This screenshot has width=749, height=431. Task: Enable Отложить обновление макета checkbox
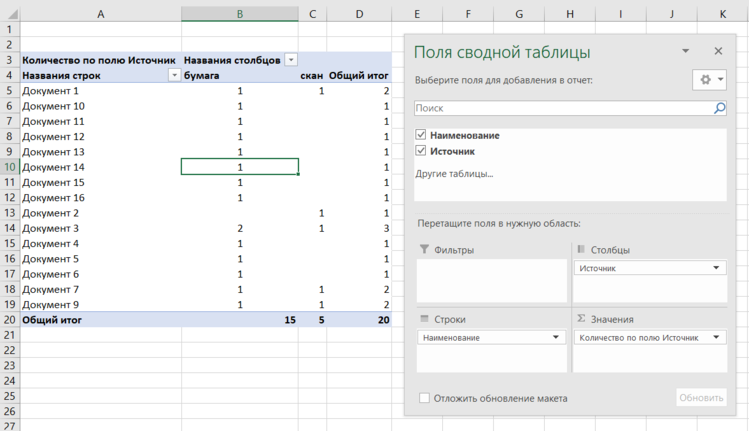coord(424,398)
